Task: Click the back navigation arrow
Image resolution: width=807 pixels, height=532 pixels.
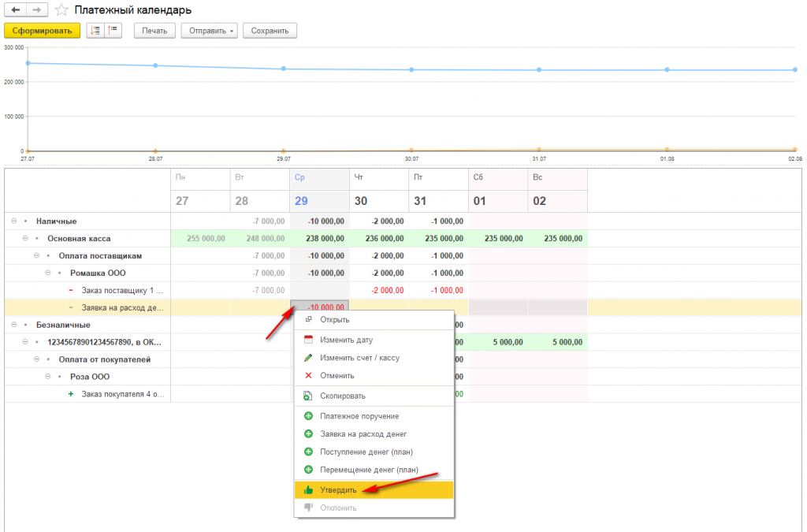Action: (x=16, y=9)
